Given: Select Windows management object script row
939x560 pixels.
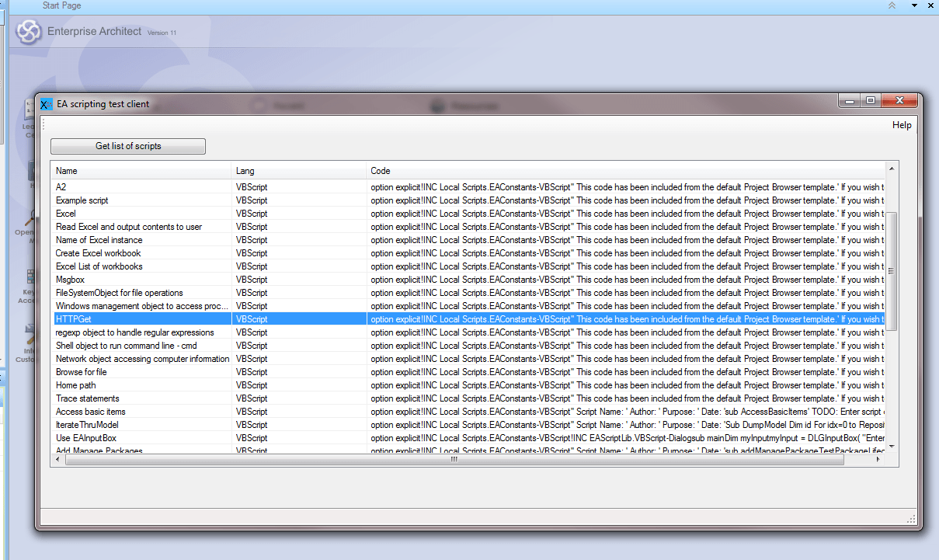Looking at the screenshot, I should click(x=468, y=306).
